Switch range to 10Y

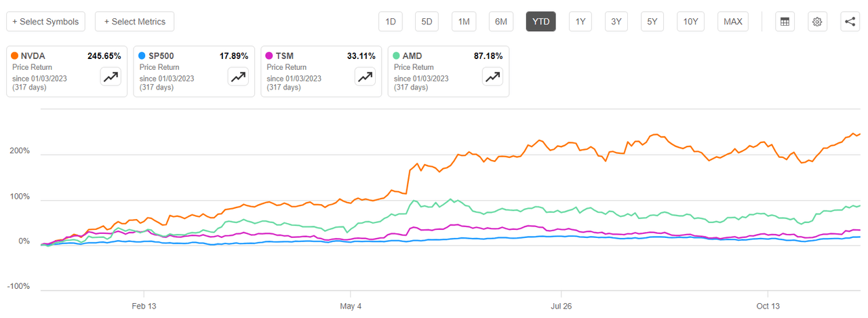[691, 22]
